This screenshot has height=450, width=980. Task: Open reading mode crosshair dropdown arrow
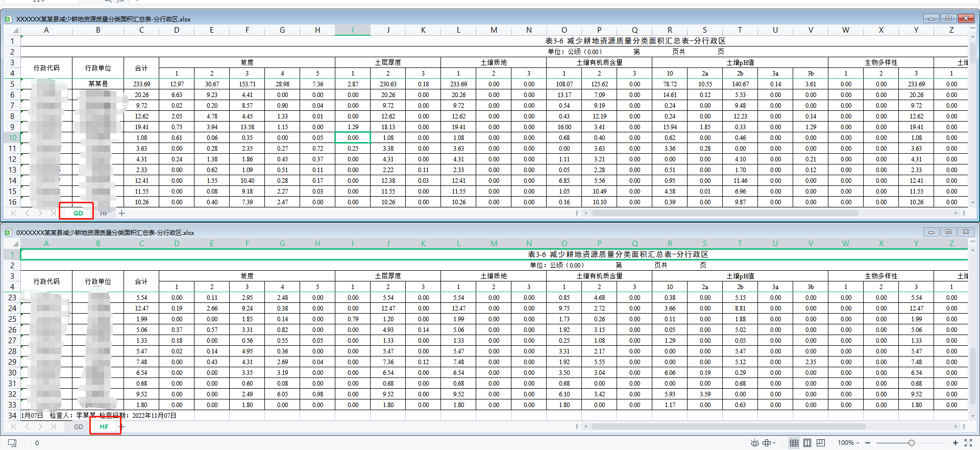pos(774,443)
